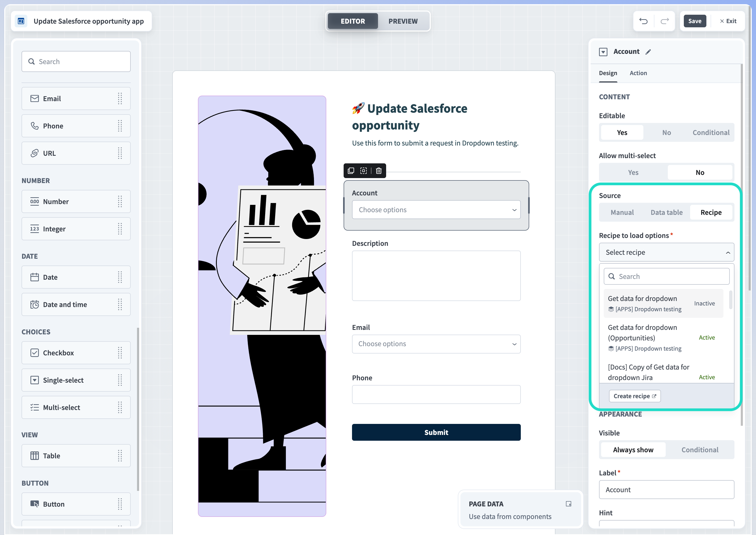The height and width of the screenshot is (535, 756).
Task: Select Get data for dropdown (Opportunities) recipe
Action: [663, 338]
